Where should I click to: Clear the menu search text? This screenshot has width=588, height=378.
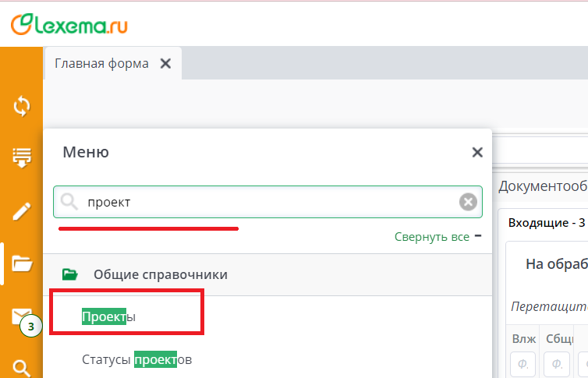(467, 203)
